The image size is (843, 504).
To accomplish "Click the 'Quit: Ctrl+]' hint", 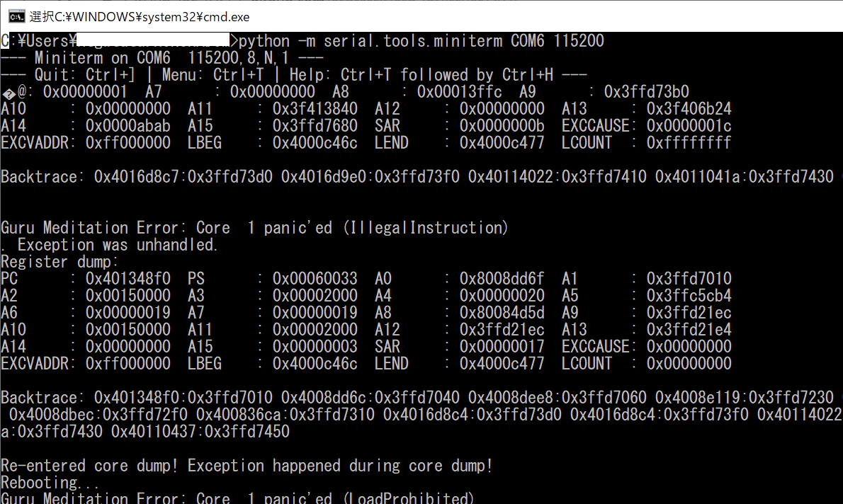I will 85,75.
